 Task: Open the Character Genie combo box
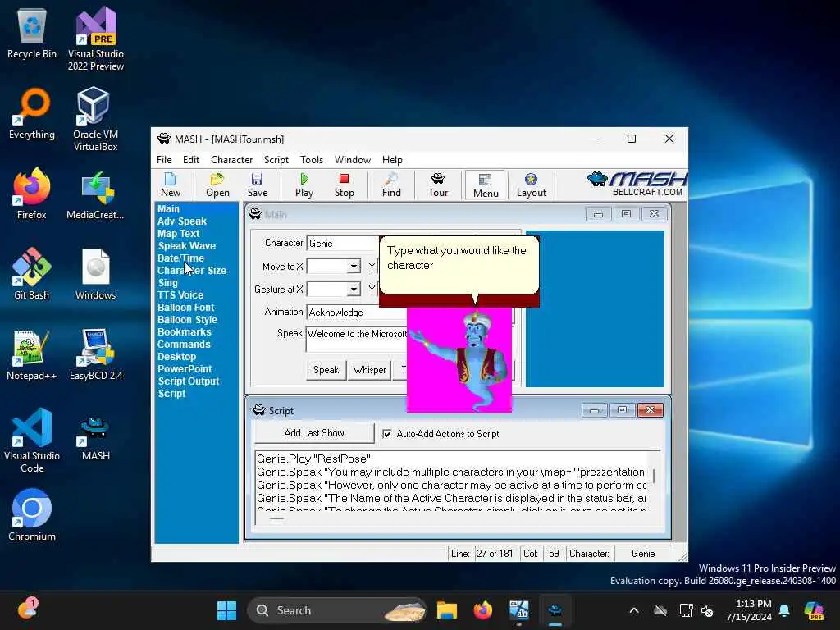[343, 243]
